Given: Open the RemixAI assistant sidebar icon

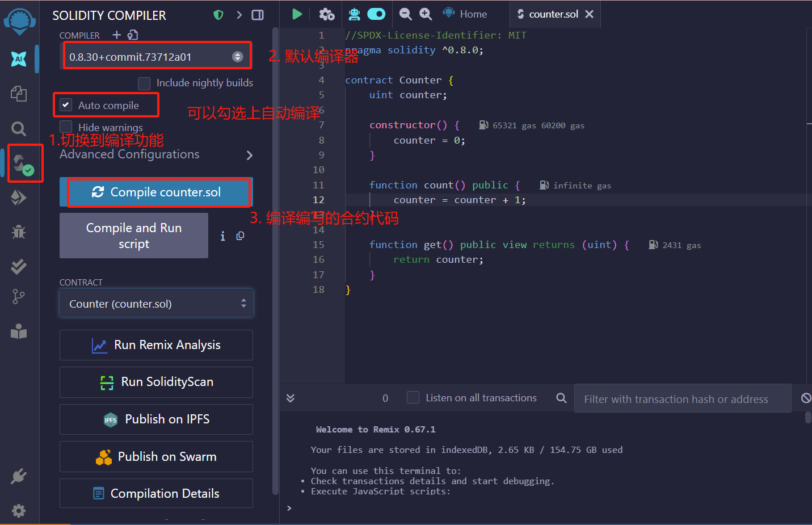Looking at the screenshot, I should (19, 58).
